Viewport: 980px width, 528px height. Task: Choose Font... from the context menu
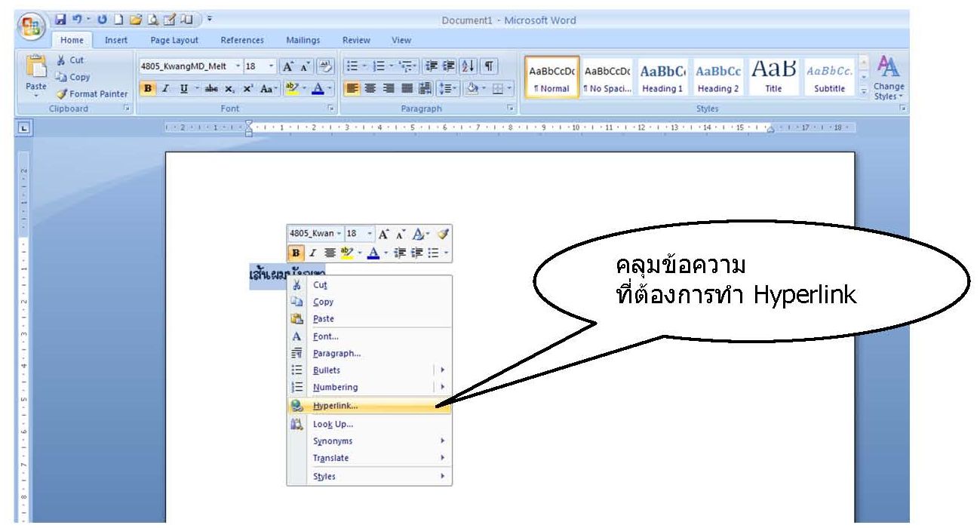(x=370, y=336)
